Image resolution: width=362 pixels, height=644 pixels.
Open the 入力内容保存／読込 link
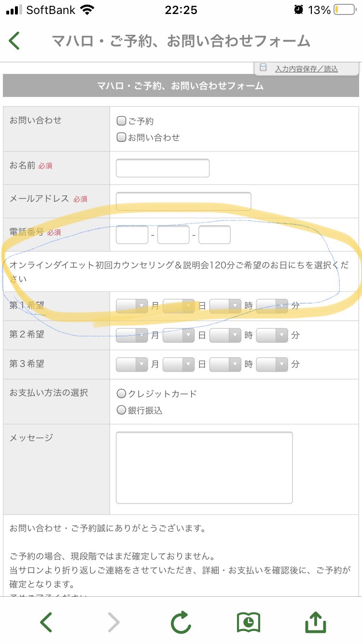[306, 69]
